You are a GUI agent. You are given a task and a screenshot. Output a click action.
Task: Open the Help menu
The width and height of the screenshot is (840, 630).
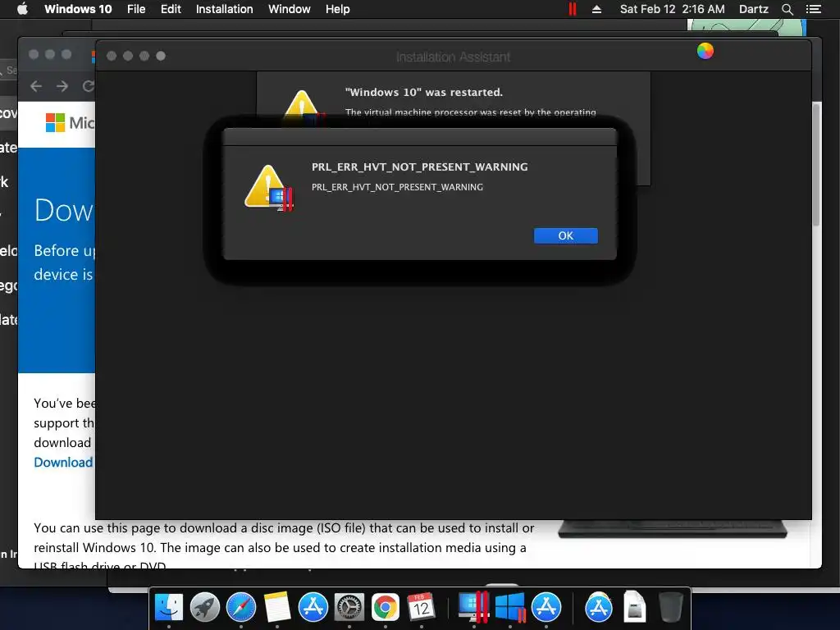click(x=337, y=9)
